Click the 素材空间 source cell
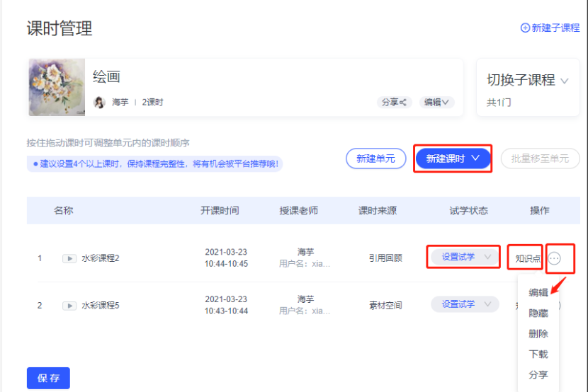 (385, 306)
